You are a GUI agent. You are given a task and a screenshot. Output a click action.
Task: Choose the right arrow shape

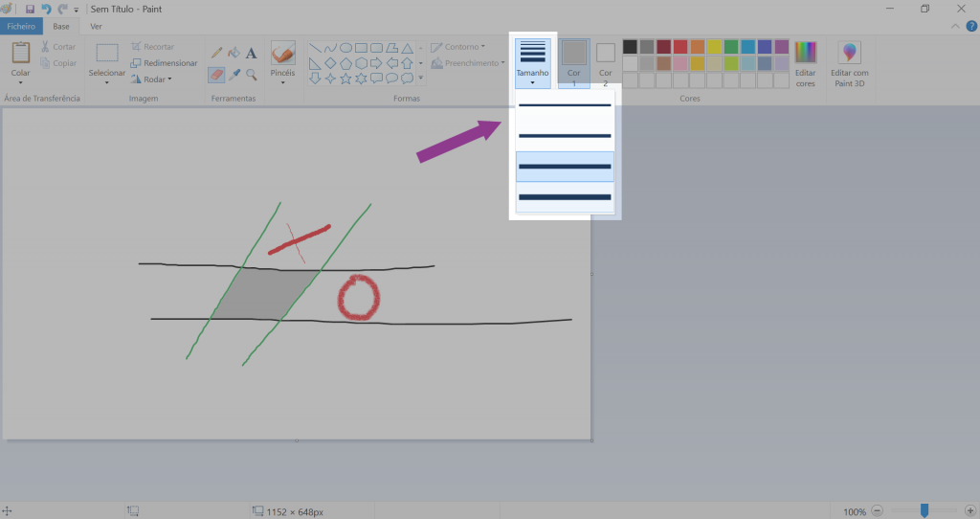(376, 63)
